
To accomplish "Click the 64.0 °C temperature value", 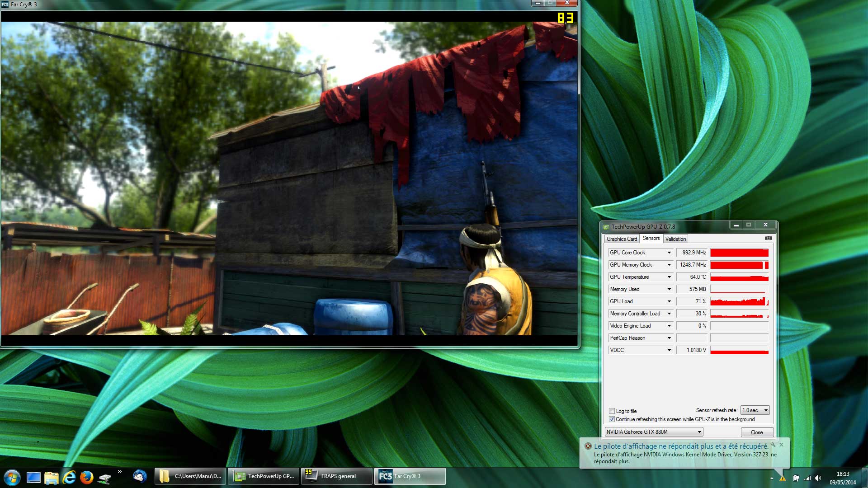I will [692, 277].
